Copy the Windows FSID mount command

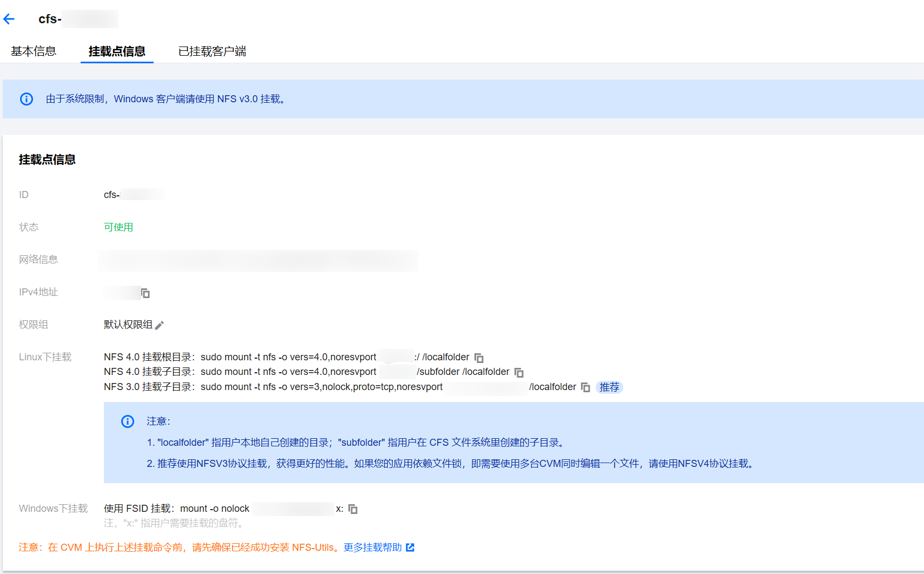(x=353, y=509)
